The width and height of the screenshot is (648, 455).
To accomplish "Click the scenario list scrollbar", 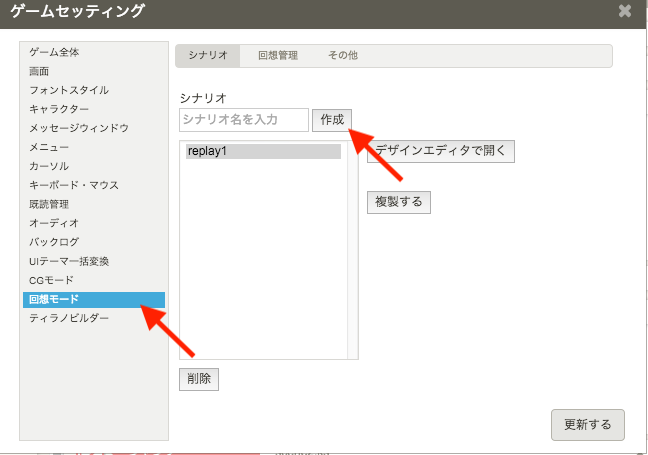I will pyautogui.click(x=352, y=250).
